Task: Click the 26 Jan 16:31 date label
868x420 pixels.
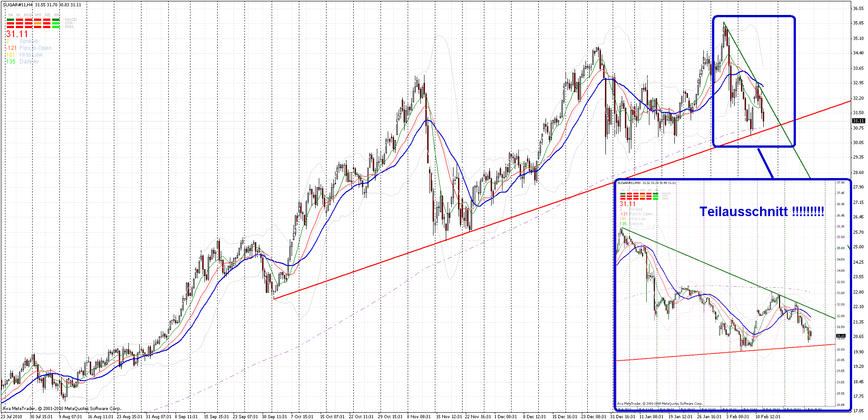Action: point(709,416)
